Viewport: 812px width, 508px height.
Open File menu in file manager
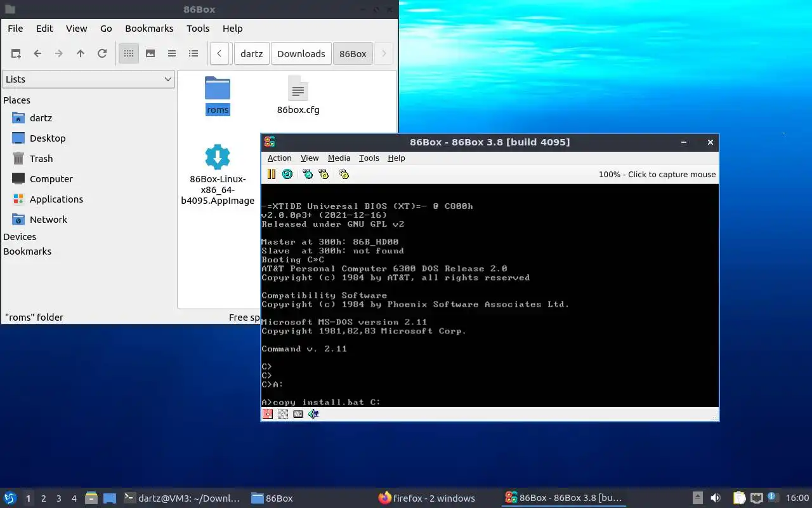point(15,29)
